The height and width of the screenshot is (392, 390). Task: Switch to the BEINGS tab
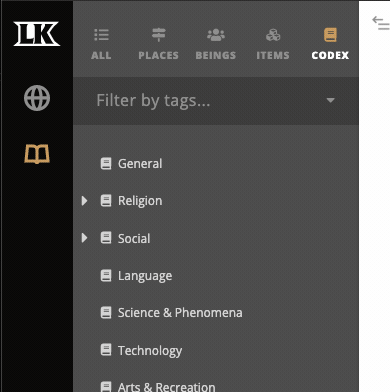coord(216,44)
